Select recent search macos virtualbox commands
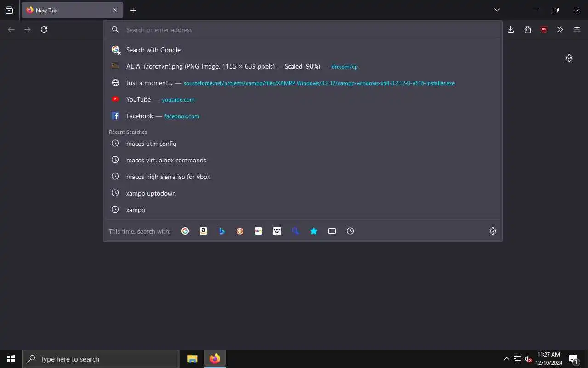The height and width of the screenshot is (368, 588). (x=303, y=160)
